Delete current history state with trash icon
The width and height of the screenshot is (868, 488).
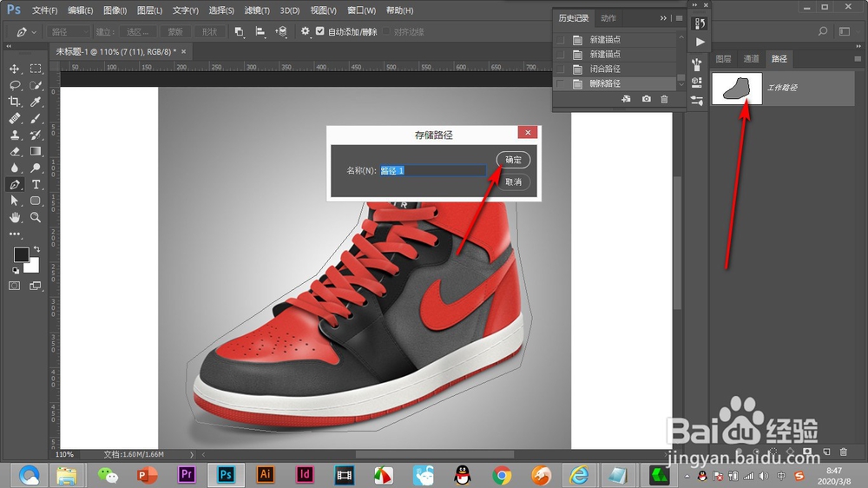(665, 100)
